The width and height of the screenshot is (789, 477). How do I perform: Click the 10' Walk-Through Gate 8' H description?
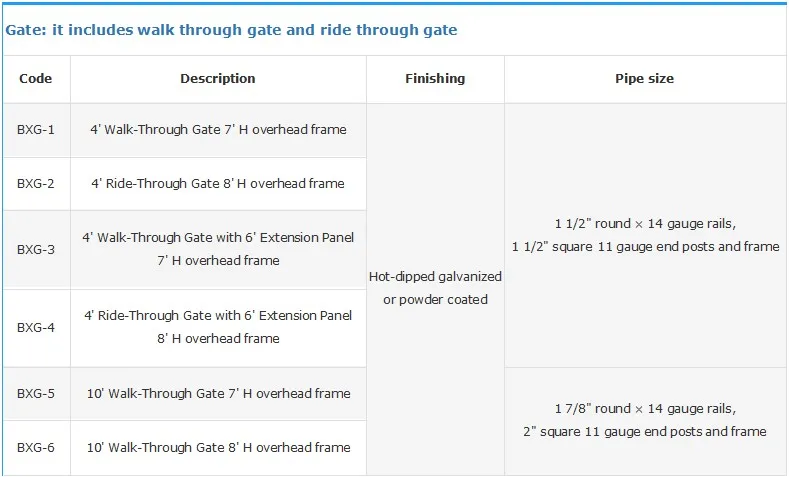[218, 448]
